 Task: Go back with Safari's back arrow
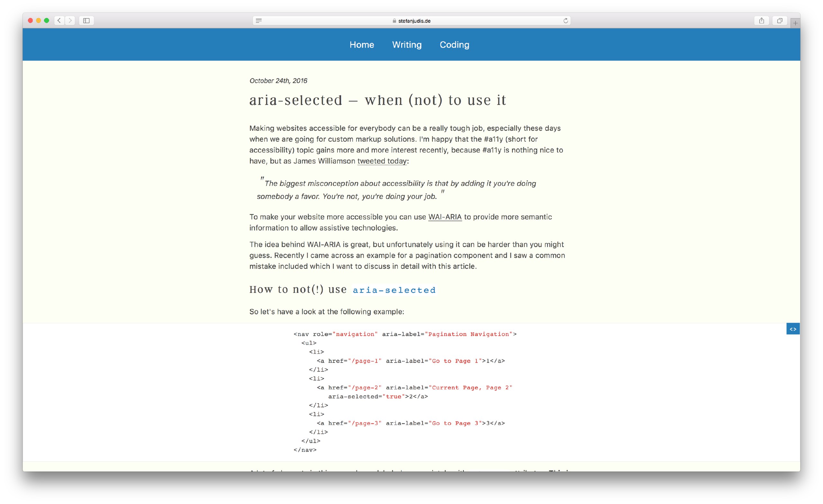(59, 21)
